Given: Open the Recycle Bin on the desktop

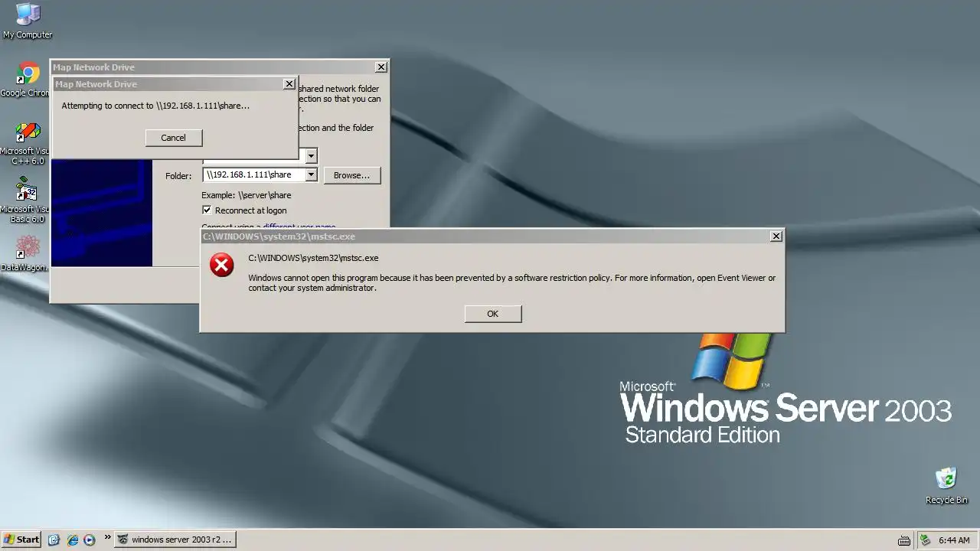Looking at the screenshot, I should [946, 485].
